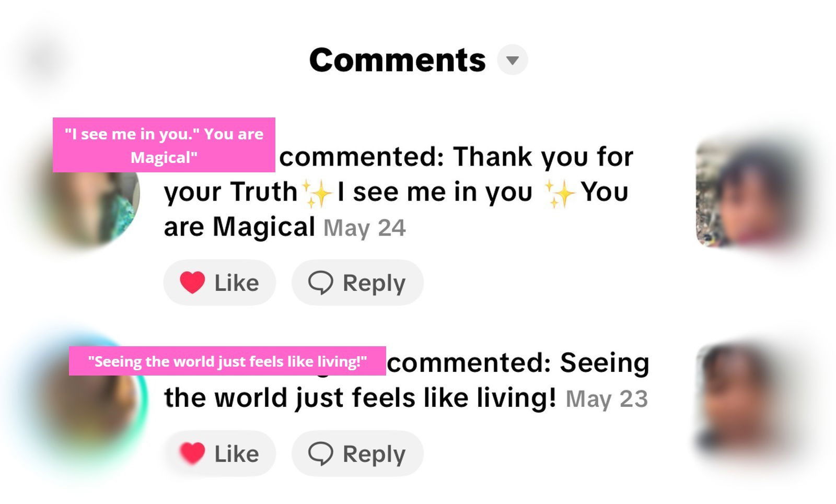Click the Comments heading title

click(x=397, y=60)
